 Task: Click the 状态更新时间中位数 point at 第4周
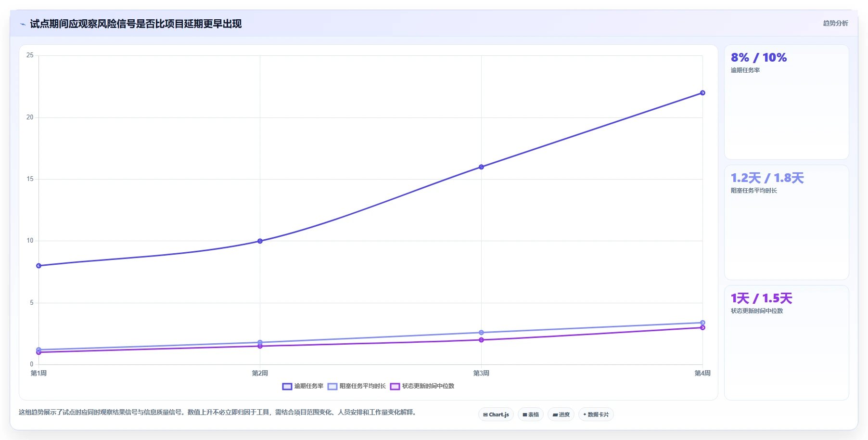pyautogui.click(x=702, y=328)
